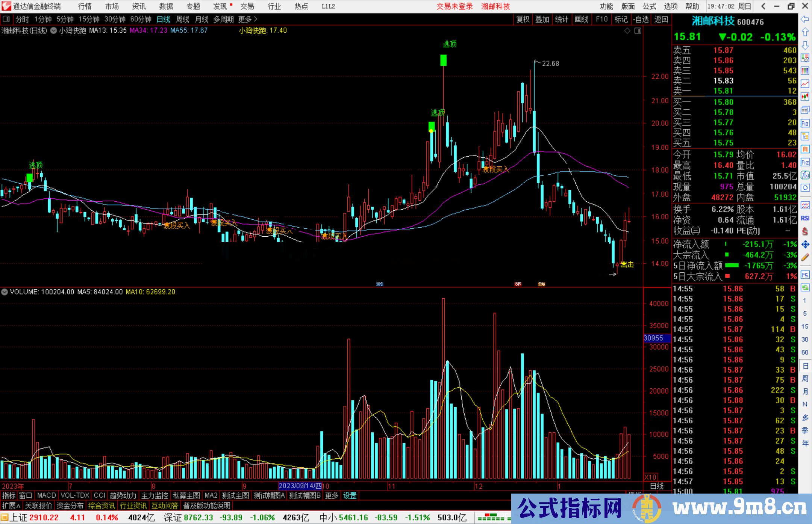Click the blue 30955 volume level marker
The image size is (812, 524).
[656, 338]
